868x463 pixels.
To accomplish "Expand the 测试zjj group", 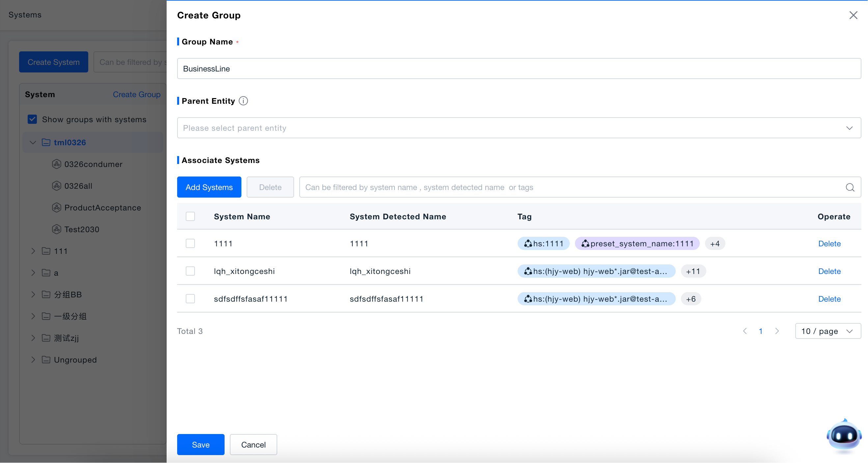I will click(x=33, y=338).
